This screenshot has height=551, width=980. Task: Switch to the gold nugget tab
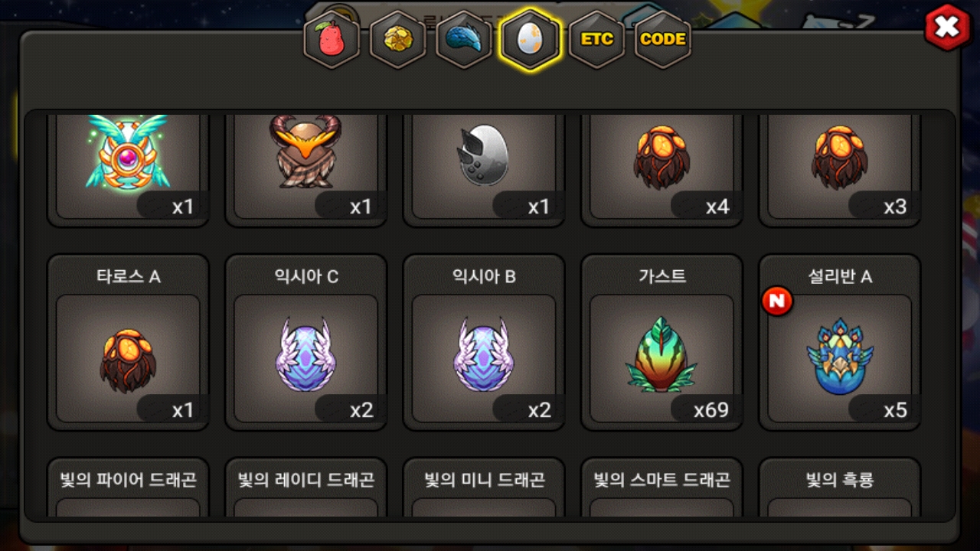pyautogui.click(x=398, y=39)
